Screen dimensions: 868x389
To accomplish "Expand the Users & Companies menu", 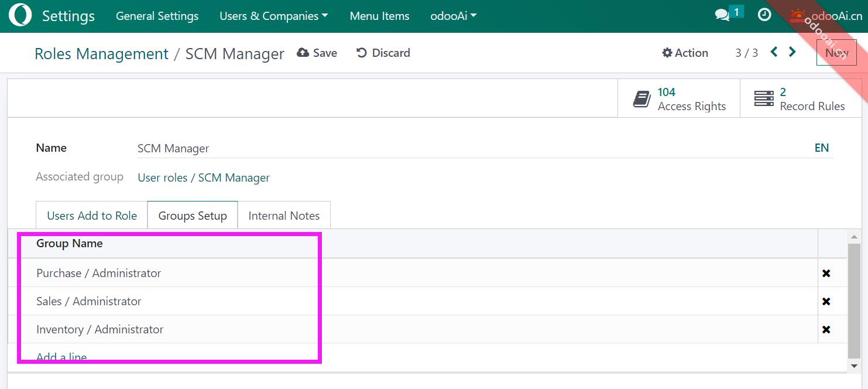I will point(273,16).
